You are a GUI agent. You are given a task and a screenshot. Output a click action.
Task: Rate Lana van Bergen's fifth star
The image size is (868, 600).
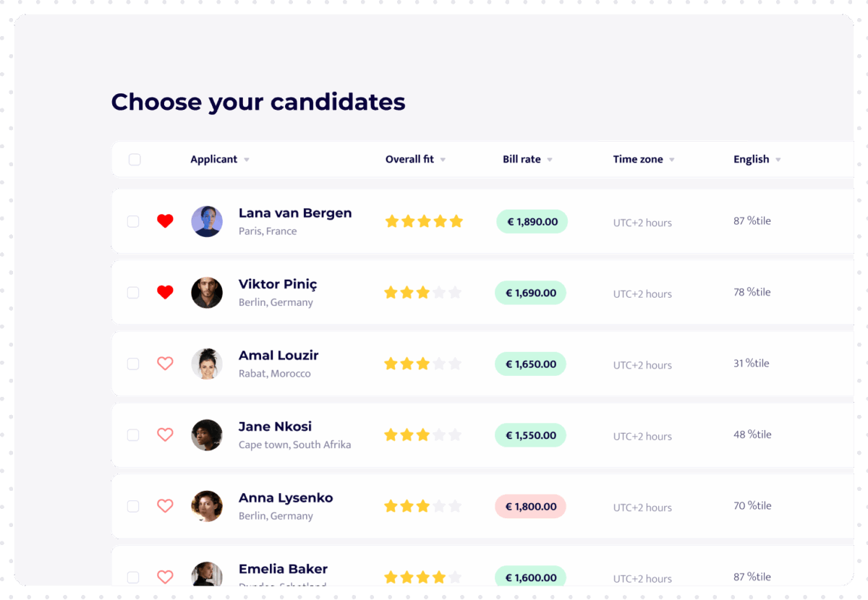coord(456,221)
